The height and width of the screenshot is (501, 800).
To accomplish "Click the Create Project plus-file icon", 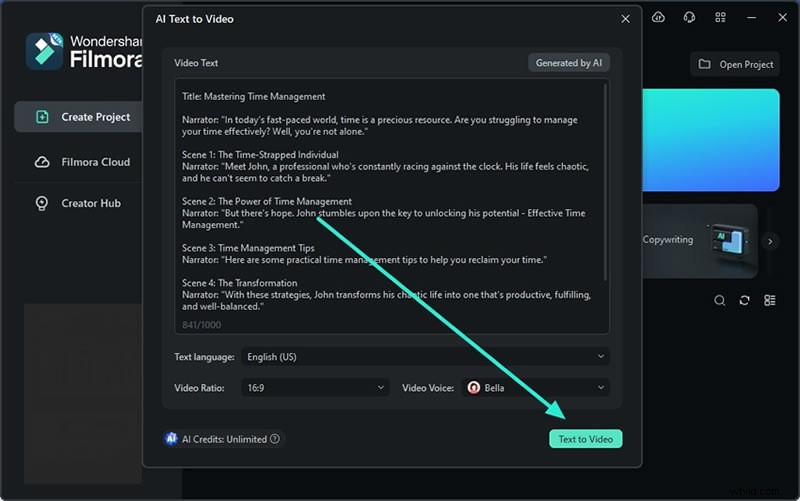I will pos(42,117).
